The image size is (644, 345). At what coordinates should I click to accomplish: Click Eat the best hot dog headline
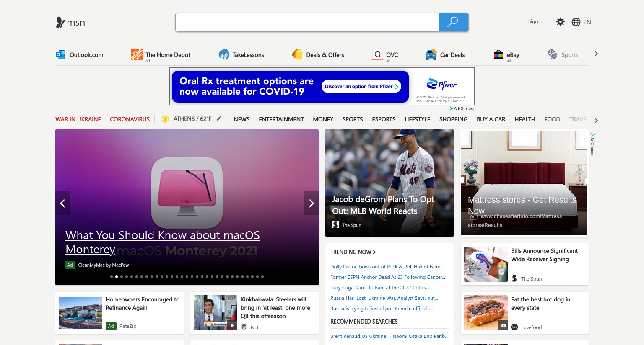click(540, 304)
